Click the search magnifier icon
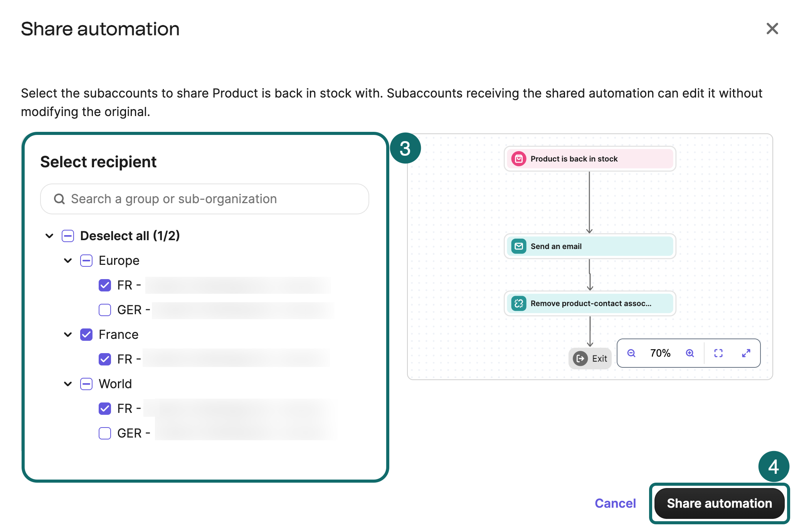Viewport: 794px width, 532px height. (59, 199)
